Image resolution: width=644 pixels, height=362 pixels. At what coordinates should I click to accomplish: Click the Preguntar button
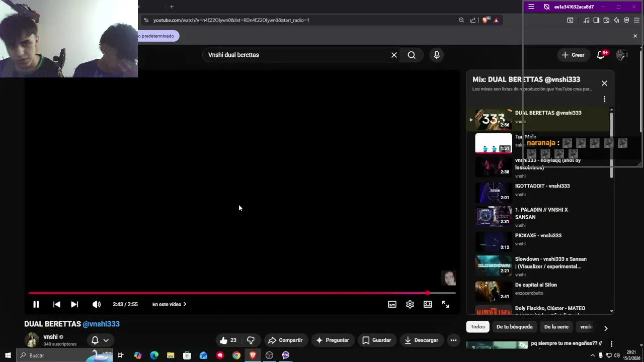(332, 340)
